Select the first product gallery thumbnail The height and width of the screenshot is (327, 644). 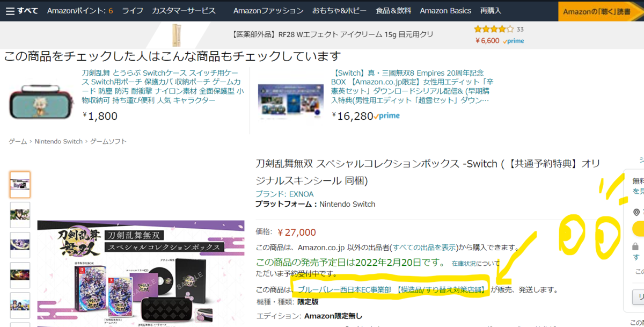click(20, 185)
